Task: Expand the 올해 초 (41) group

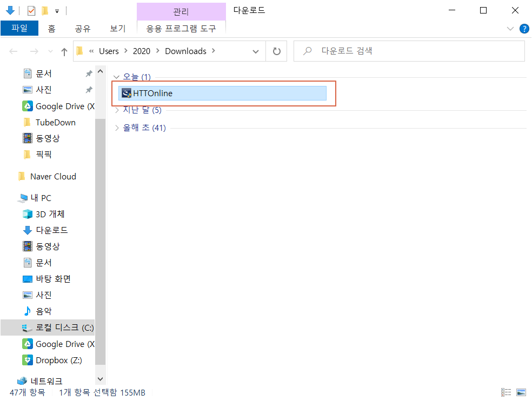Action: [117, 128]
